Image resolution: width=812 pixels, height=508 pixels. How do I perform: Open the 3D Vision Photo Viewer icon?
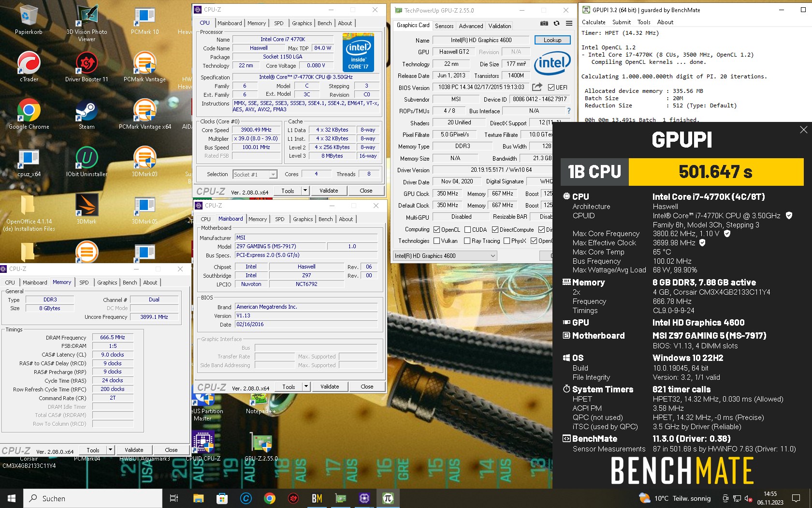(87, 23)
